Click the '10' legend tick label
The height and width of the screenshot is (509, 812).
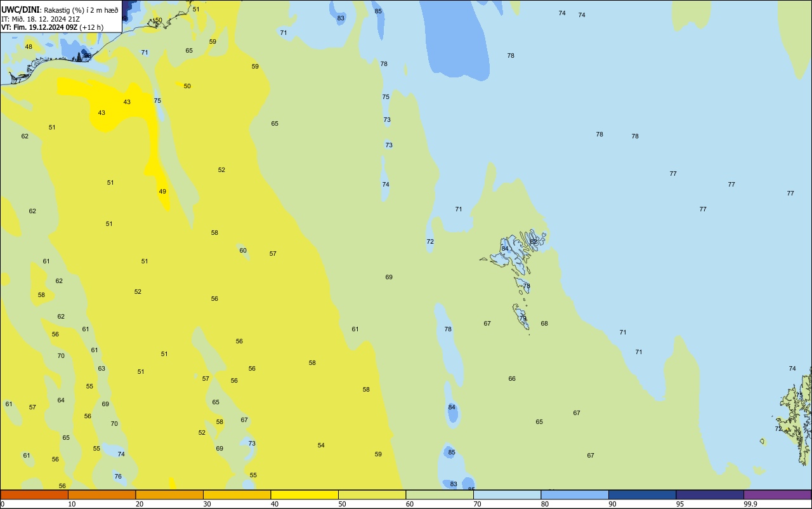(x=72, y=504)
